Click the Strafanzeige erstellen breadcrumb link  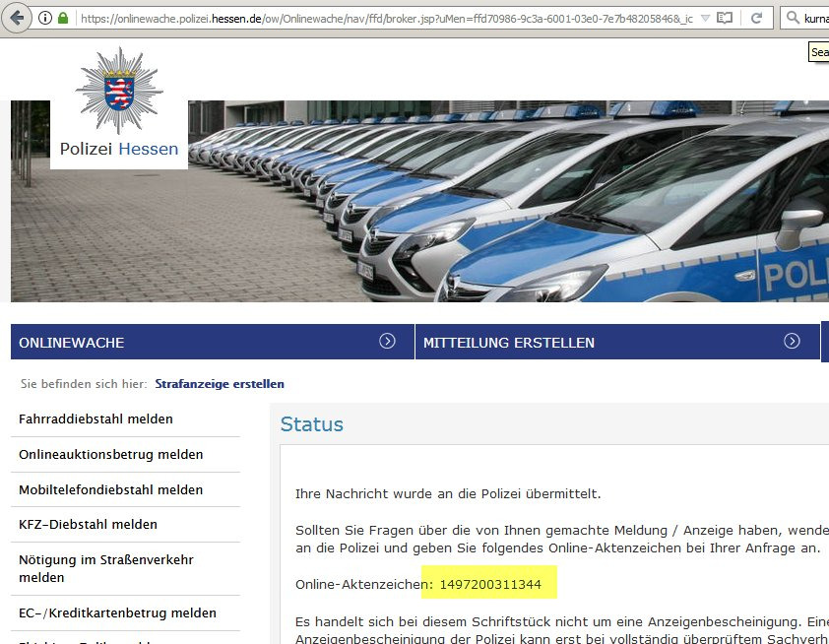coord(220,384)
